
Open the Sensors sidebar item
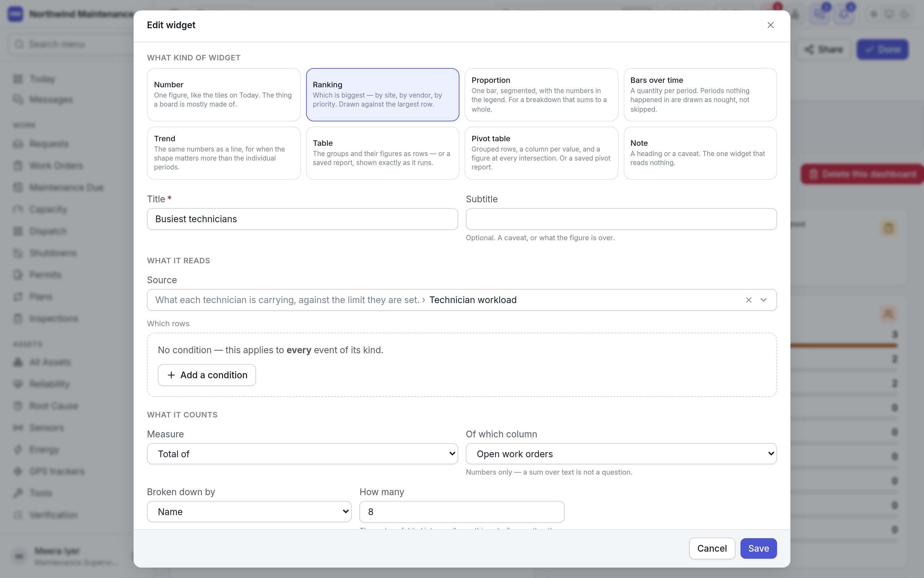click(47, 427)
